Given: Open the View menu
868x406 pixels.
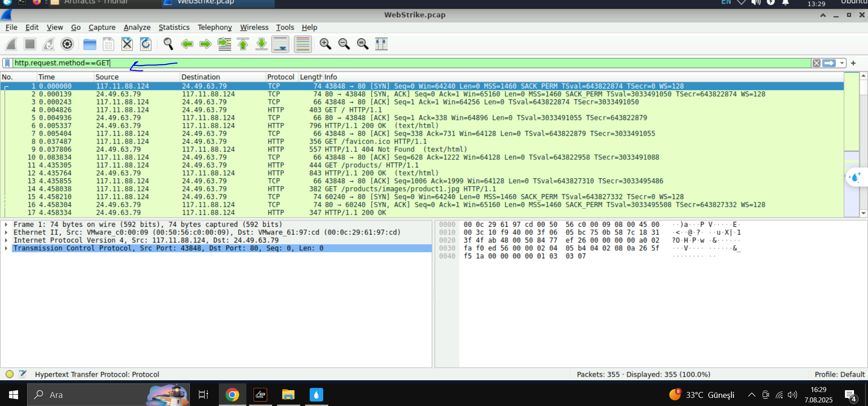Looking at the screenshot, I should pos(55,28).
